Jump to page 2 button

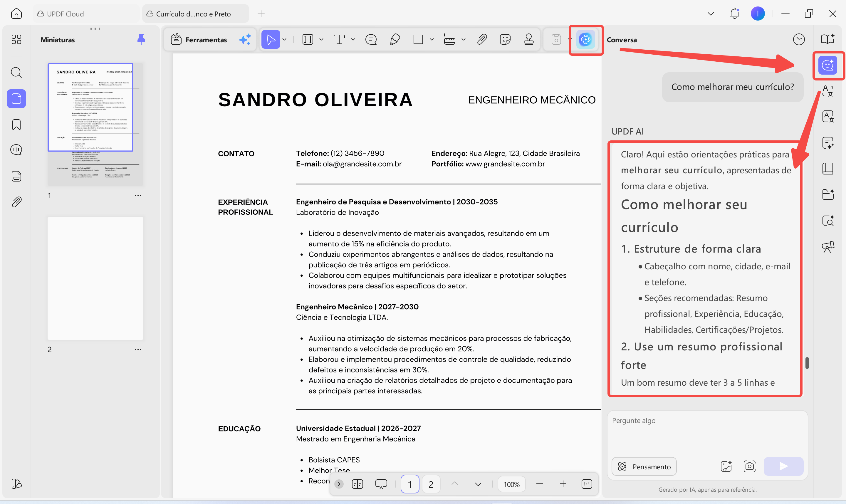pos(431,484)
